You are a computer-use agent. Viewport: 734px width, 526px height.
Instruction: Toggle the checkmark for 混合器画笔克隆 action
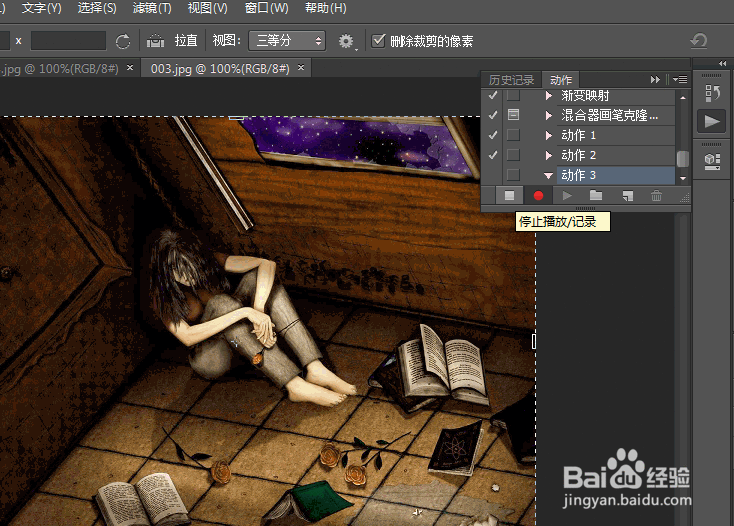(493, 115)
